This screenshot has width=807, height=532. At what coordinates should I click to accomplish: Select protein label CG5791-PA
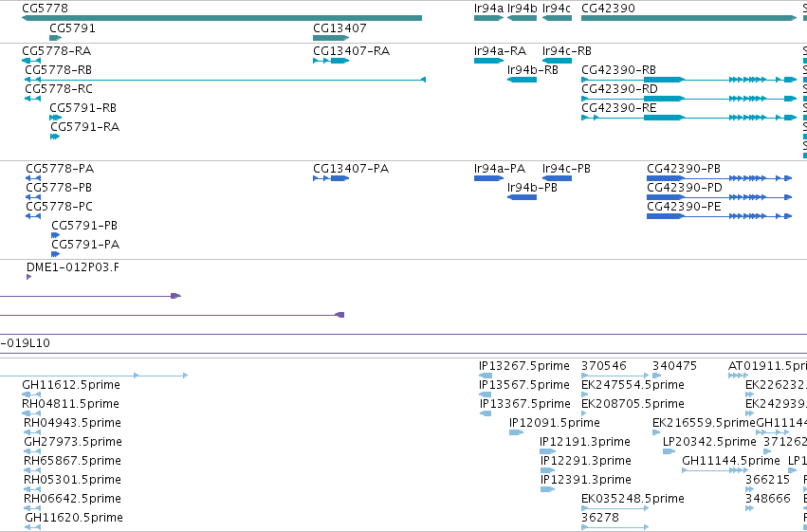point(85,245)
